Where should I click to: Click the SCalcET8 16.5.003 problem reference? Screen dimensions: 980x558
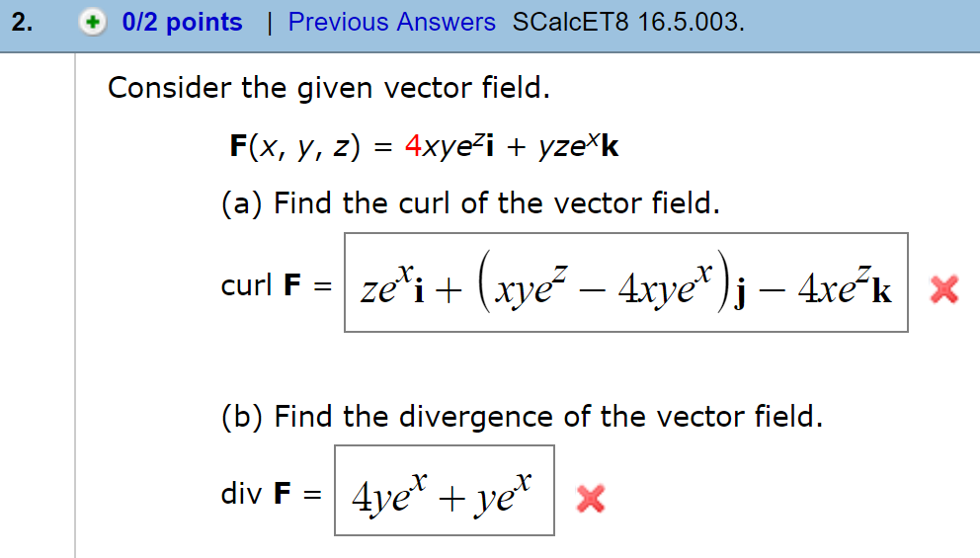pyautogui.click(x=628, y=22)
